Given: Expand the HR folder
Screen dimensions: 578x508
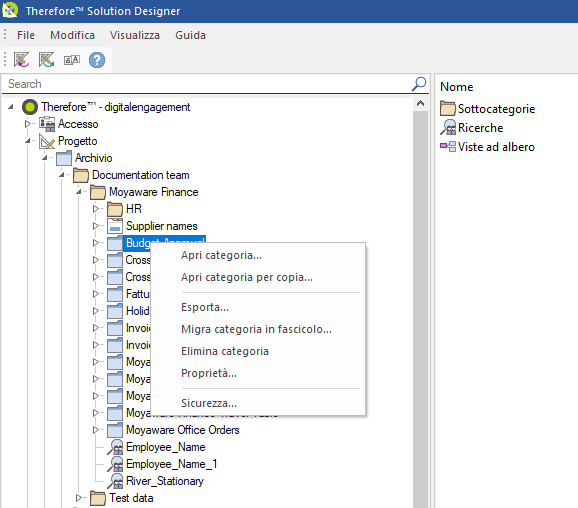Looking at the screenshot, I should click(x=96, y=209).
